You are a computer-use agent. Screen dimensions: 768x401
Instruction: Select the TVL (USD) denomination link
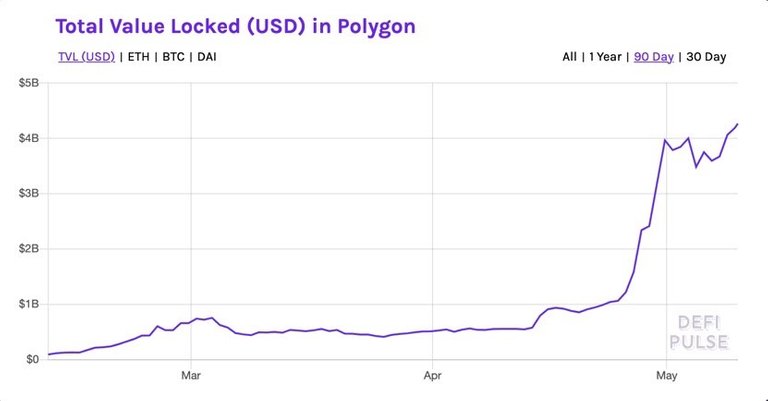click(x=82, y=57)
